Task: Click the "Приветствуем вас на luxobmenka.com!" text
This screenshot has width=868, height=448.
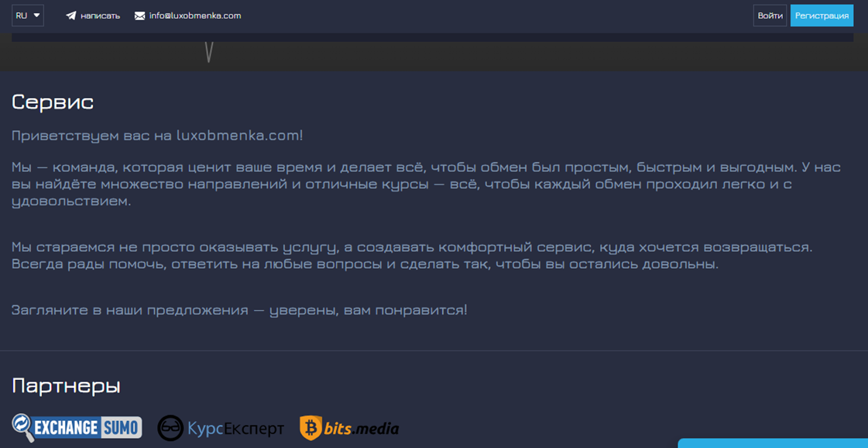Action: 157,135
